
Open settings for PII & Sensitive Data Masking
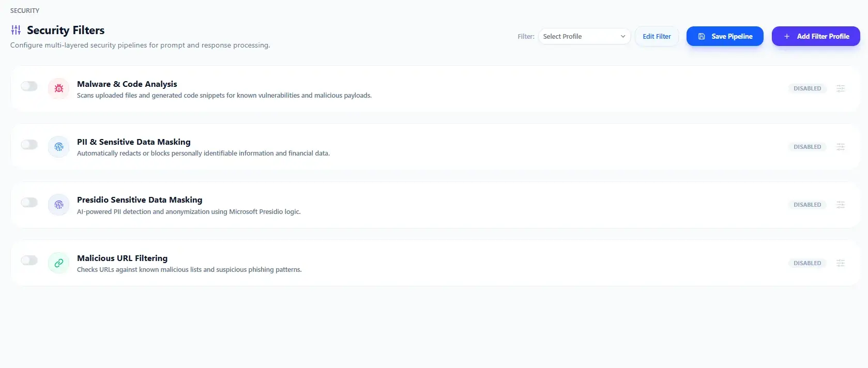(x=841, y=147)
